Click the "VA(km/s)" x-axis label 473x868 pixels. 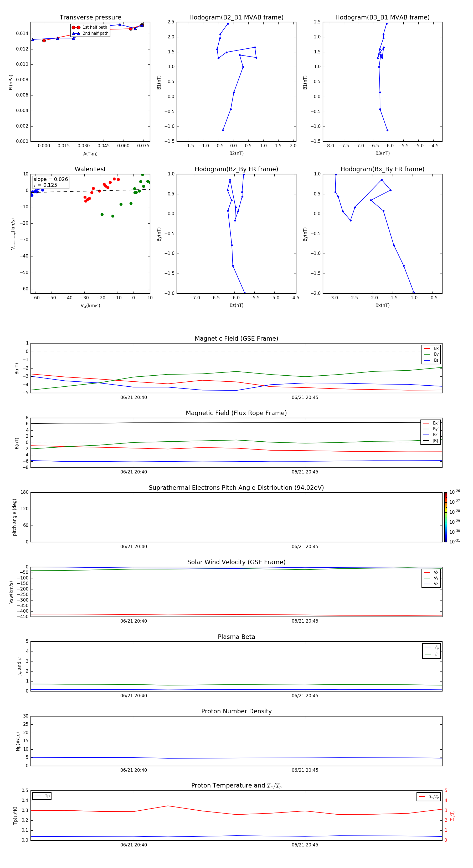click(x=90, y=306)
